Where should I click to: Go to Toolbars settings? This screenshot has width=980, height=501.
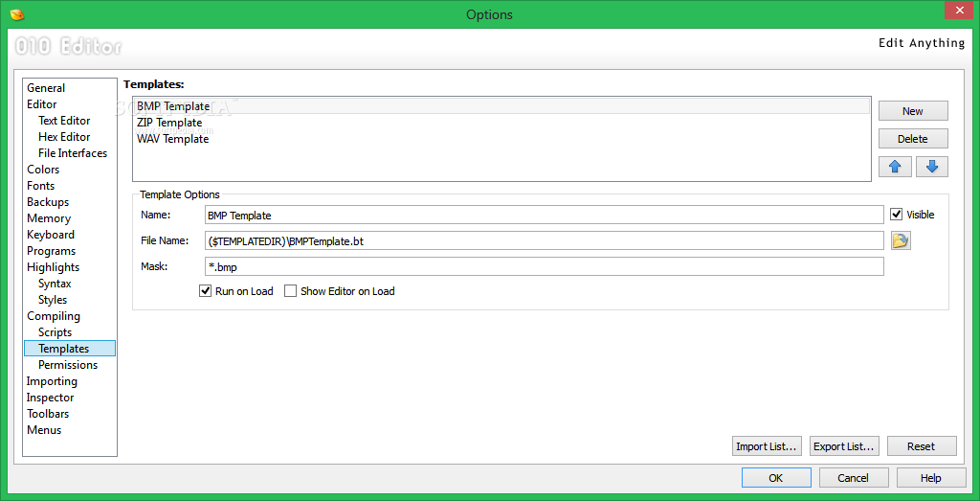[48, 414]
